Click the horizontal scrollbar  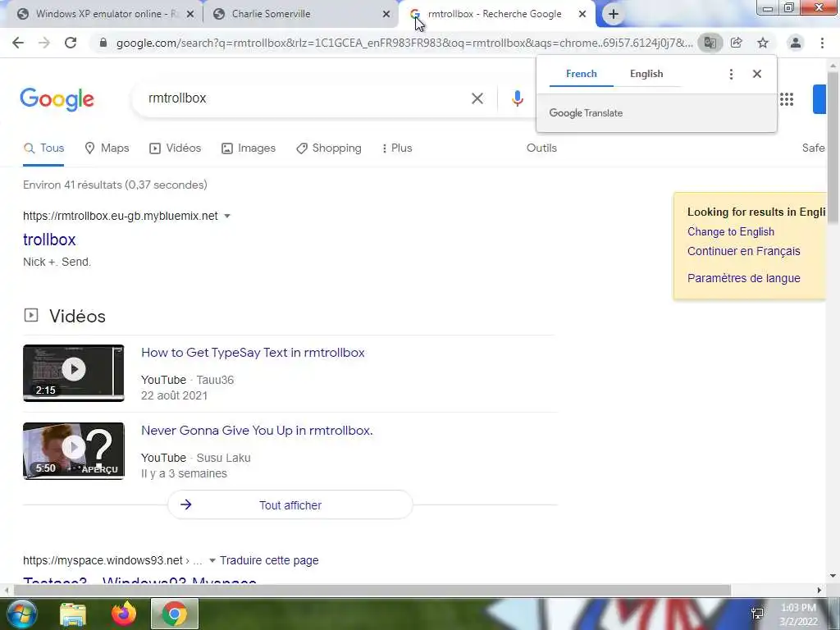pyautogui.click(x=372, y=591)
